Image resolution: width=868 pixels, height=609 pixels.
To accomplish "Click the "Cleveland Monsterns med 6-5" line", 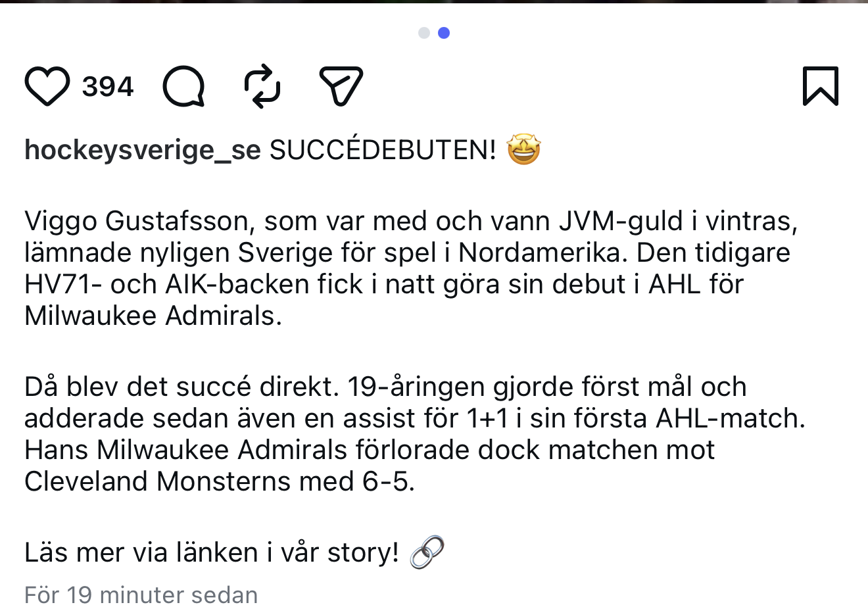I will tap(220, 481).
